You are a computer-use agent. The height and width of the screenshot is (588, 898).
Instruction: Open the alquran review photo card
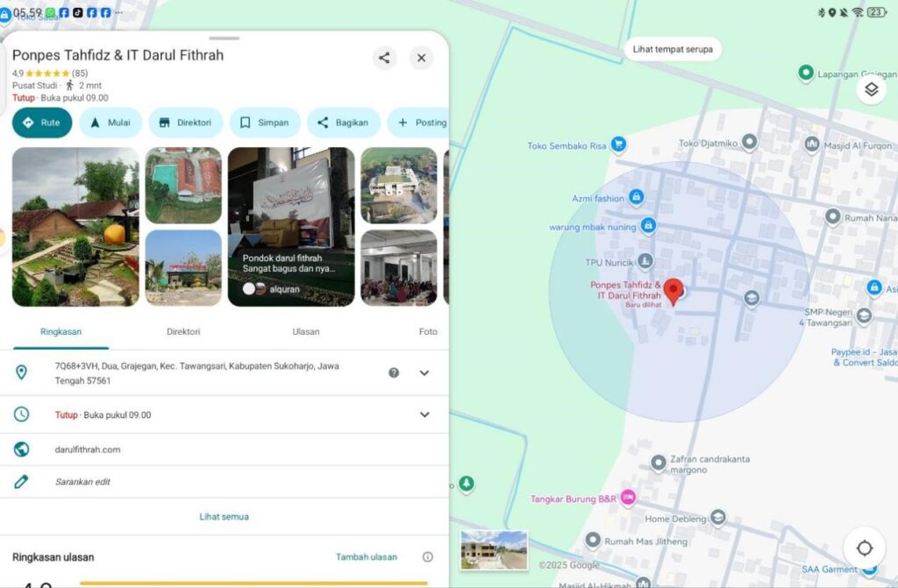click(x=291, y=227)
